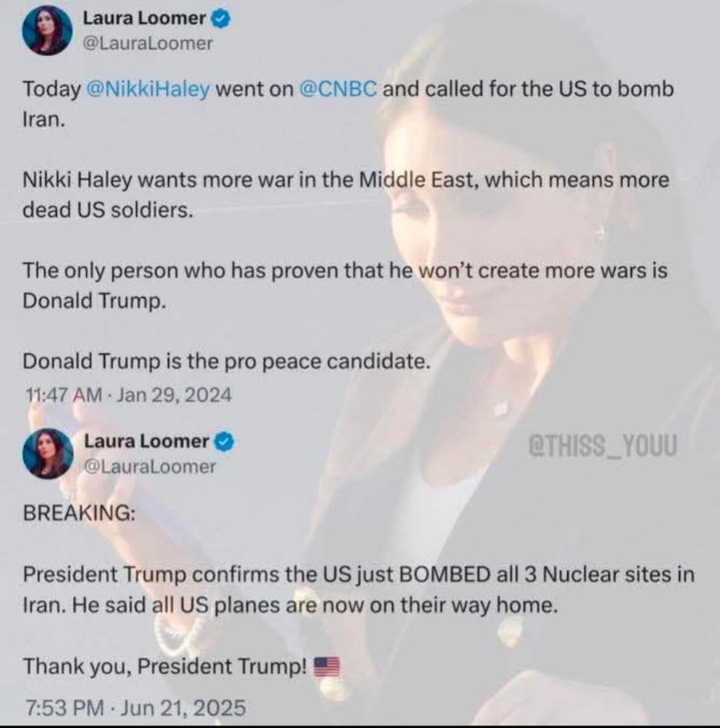Click the 'Nikki Haley wants more war' paragraph
Viewport: 720px width, 728px height.
click(346, 195)
